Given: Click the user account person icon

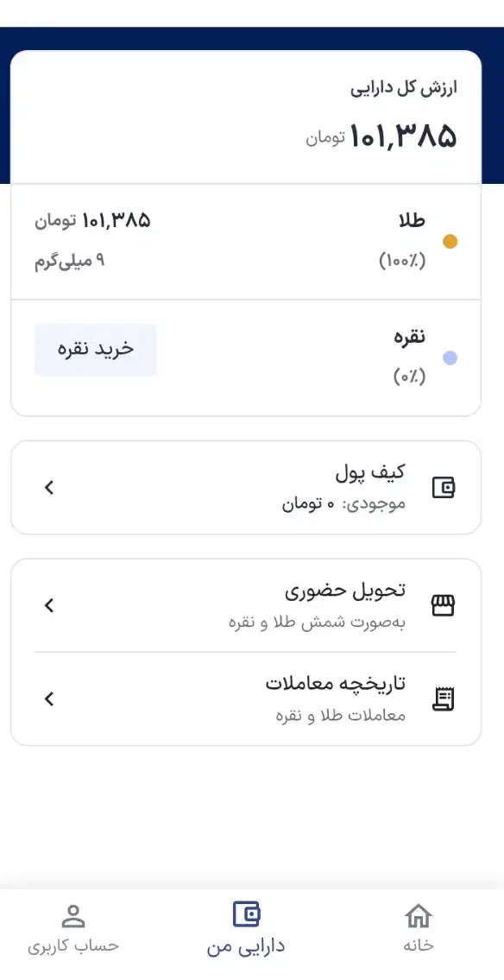Looking at the screenshot, I should [x=74, y=915].
